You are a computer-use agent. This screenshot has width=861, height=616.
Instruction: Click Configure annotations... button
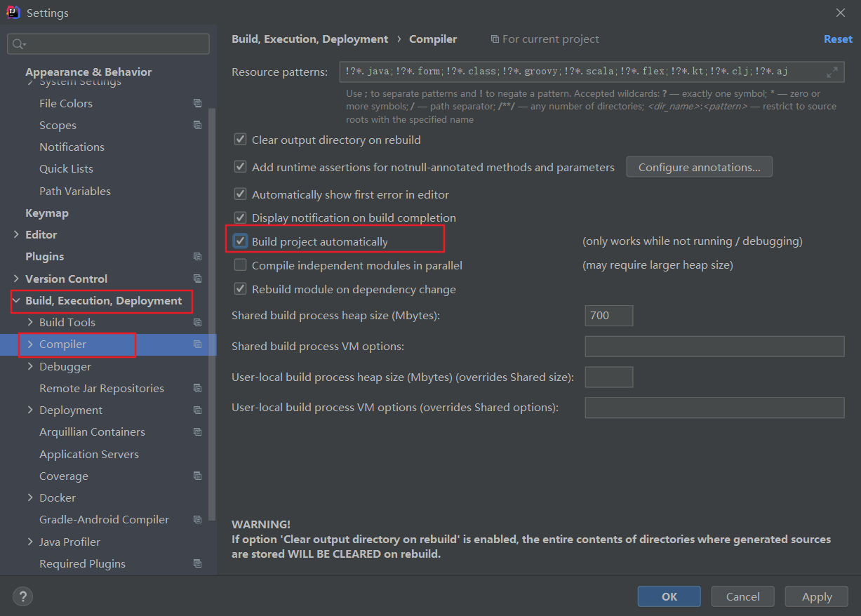click(x=699, y=167)
